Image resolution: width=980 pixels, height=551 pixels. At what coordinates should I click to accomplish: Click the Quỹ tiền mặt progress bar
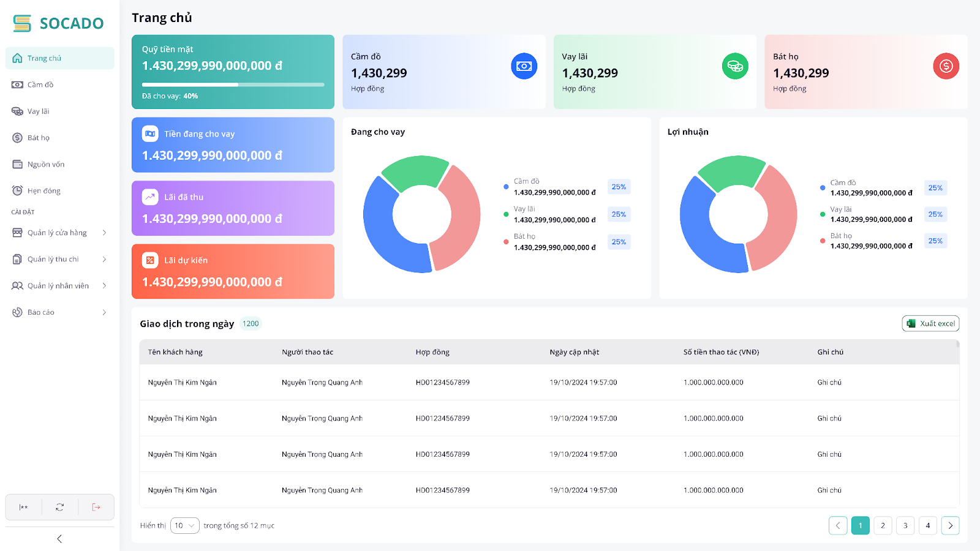(x=233, y=84)
